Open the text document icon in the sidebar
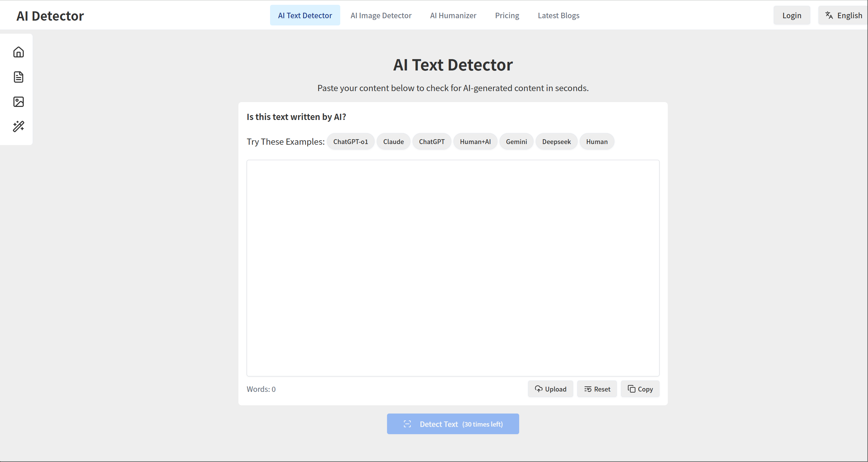868x462 pixels. pos(19,77)
